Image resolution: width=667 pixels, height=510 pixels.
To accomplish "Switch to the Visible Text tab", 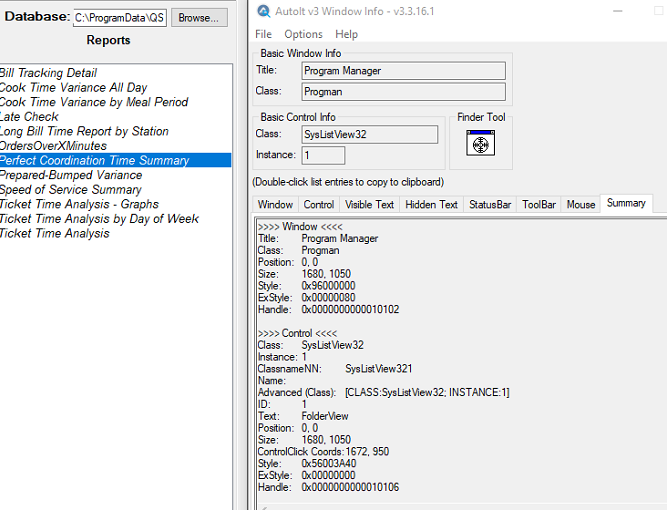I will [x=369, y=205].
